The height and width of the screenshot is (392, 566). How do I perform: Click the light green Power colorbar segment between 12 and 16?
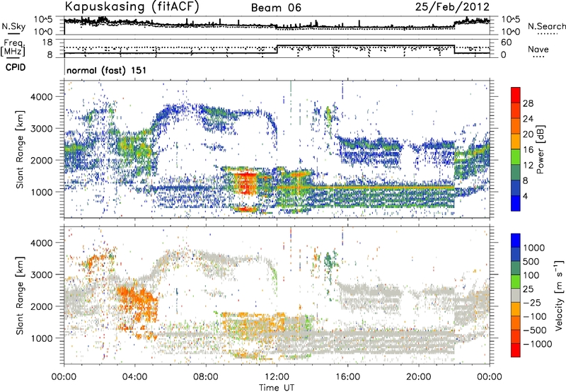(516, 156)
